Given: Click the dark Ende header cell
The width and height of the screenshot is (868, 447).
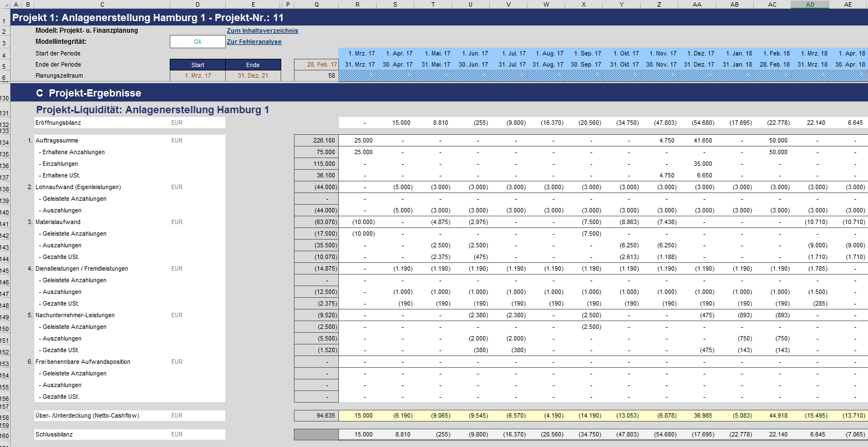Looking at the screenshot, I should pyautogui.click(x=253, y=65).
